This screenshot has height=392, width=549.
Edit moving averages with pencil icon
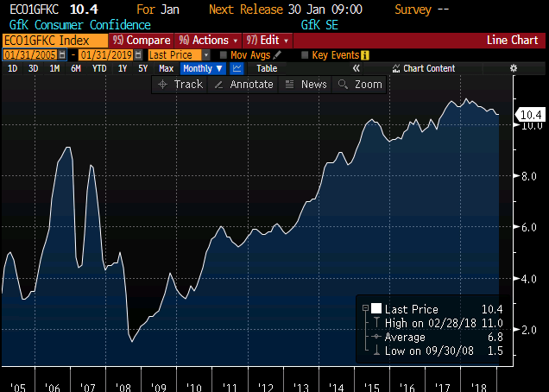(x=277, y=55)
